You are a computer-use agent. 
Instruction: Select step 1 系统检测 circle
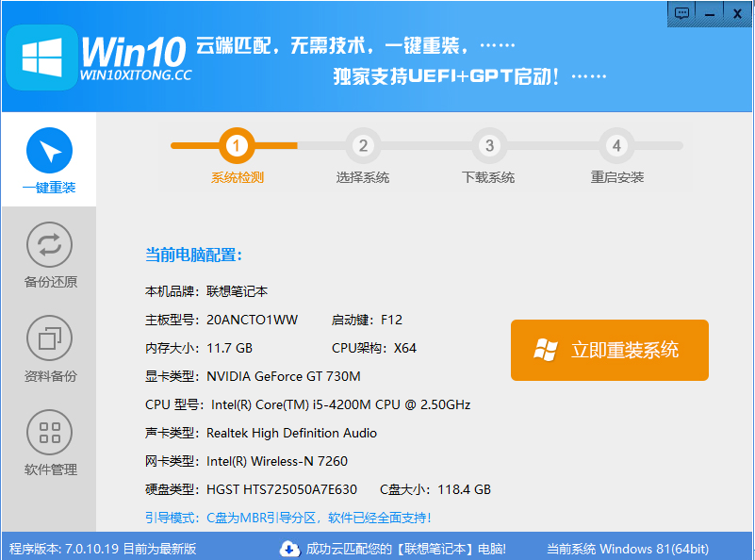coord(237,145)
